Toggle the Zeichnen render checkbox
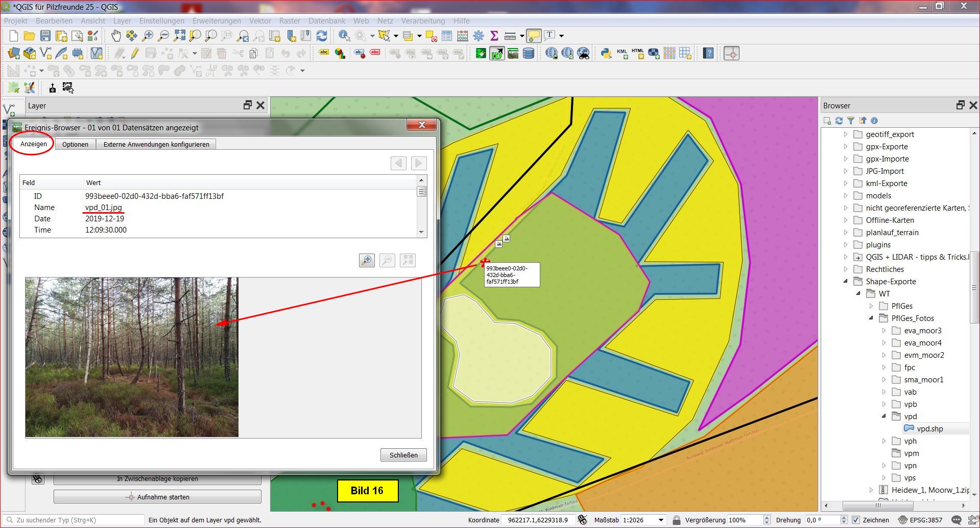This screenshot has width=980, height=528. (856, 520)
